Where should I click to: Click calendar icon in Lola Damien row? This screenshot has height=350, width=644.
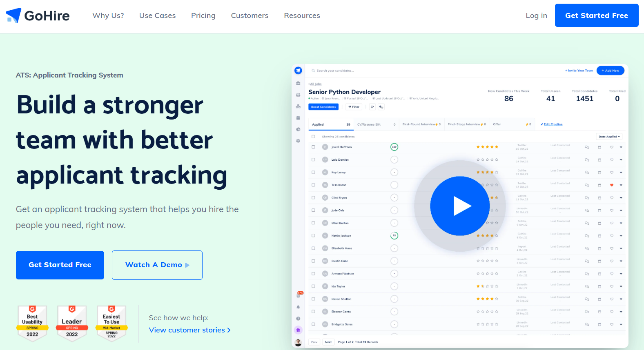(599, 160)
